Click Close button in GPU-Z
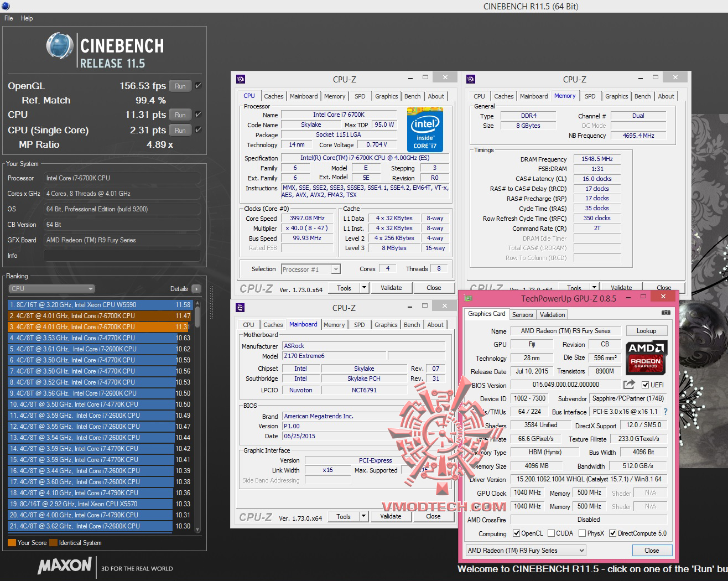Viewport: 728px width, 581px height. point(652,551)
